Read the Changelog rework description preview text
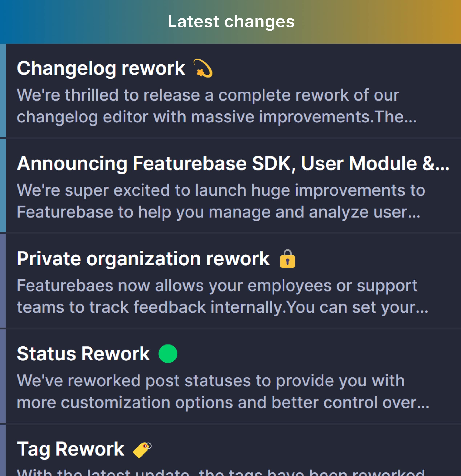 (x=217, y=106)
